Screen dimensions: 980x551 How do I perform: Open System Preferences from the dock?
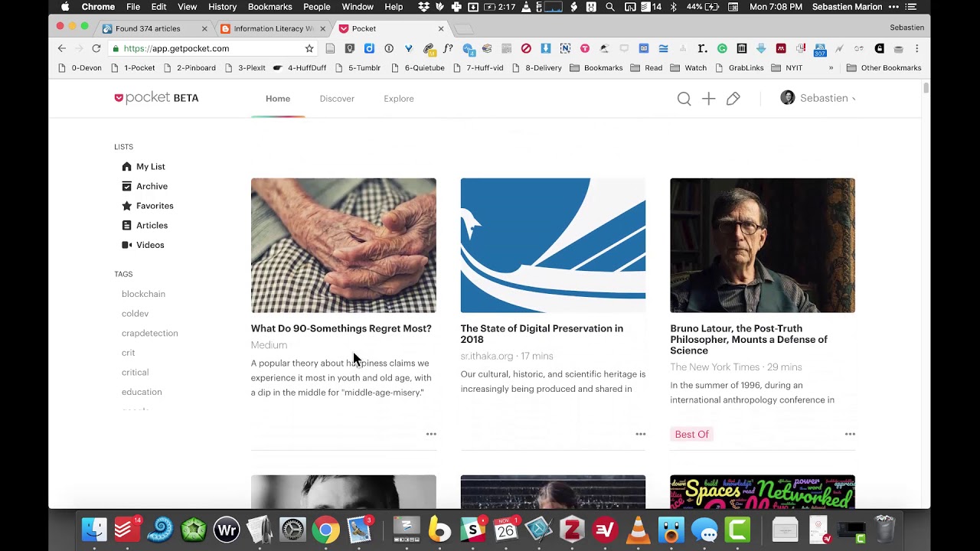coord(292,529)
